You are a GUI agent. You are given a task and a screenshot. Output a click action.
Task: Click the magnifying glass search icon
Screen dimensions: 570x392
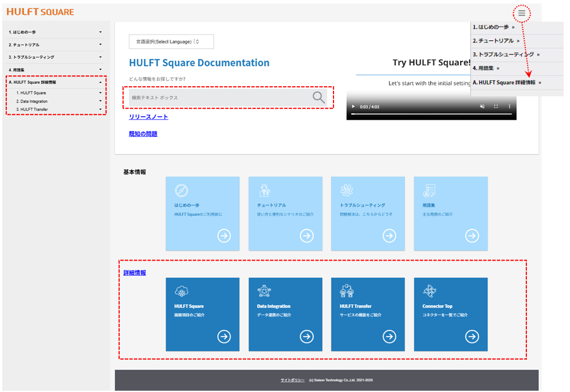click(x=319, y=97)
